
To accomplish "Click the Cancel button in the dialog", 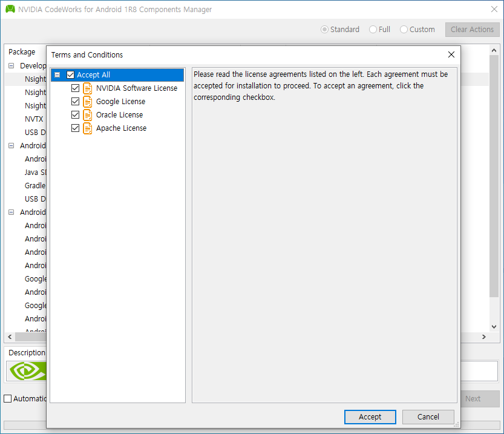I will point(428,417).
